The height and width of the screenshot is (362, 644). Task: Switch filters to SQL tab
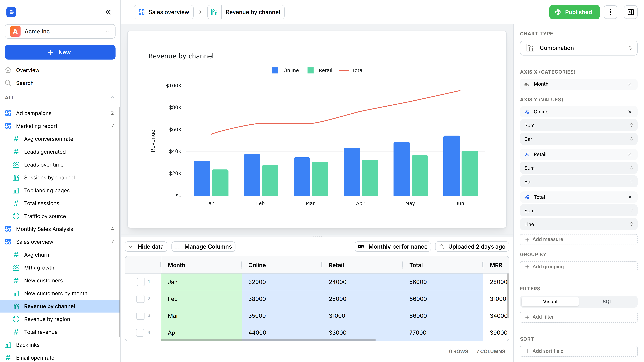point(607,302)
